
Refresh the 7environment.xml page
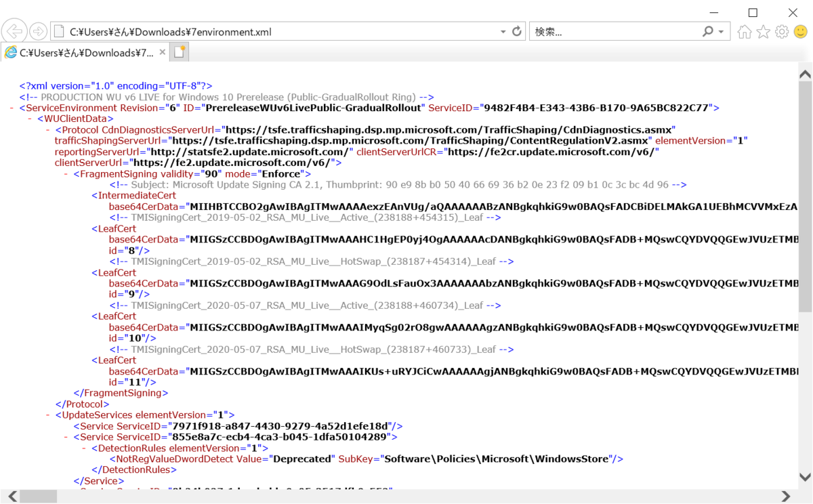point(517,31)
